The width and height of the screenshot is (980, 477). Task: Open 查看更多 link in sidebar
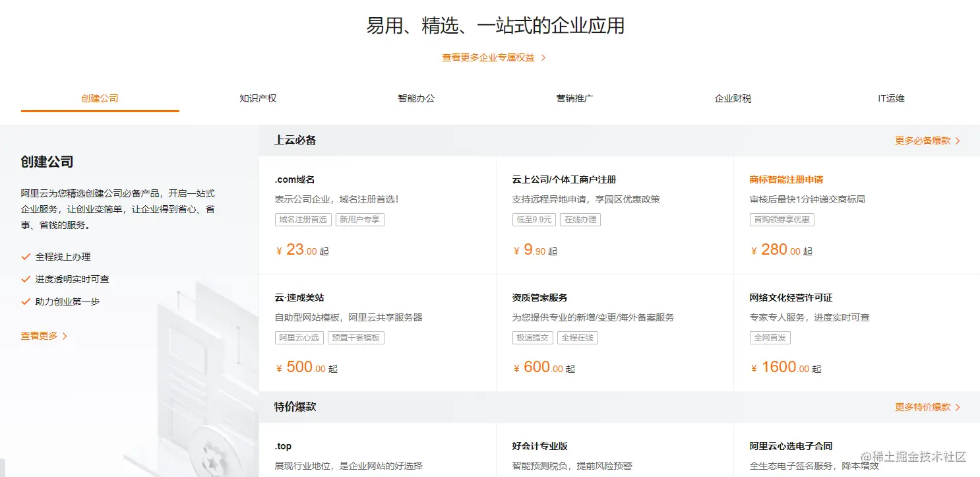pos(40,336)
